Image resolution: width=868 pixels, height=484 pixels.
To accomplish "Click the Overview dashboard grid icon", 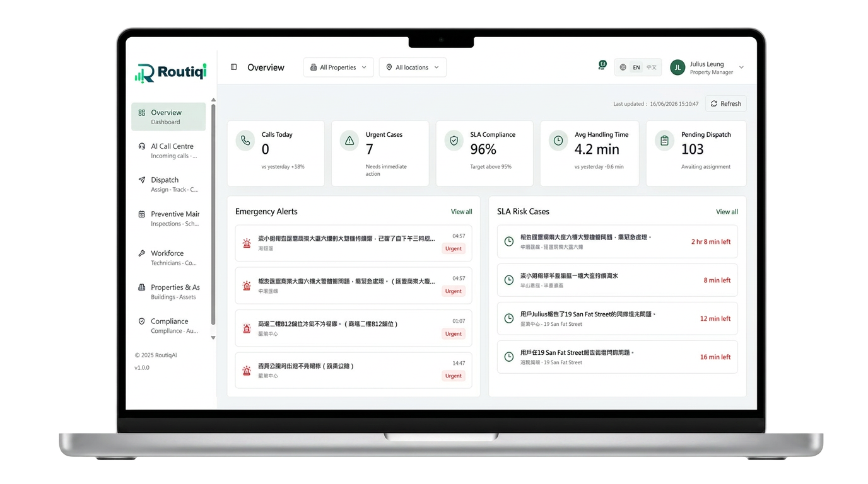I will [142, 113].
